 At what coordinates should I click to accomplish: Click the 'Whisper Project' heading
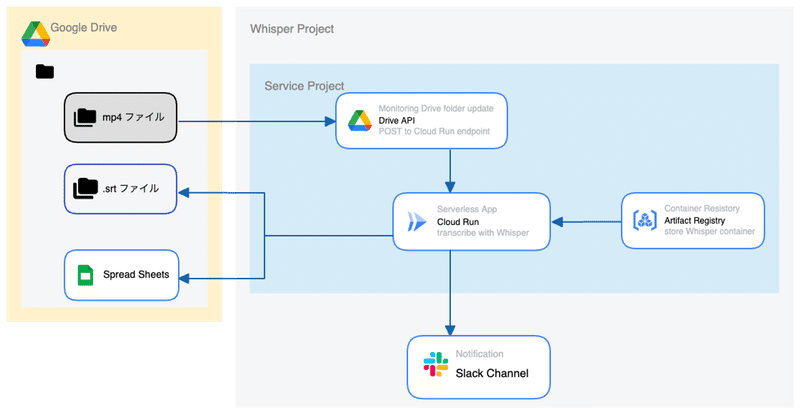click(292, 29)
